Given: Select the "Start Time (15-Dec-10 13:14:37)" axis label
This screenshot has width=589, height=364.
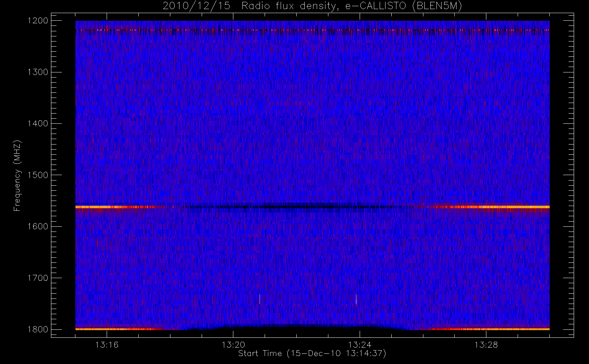Looking at the screenshot, I should click(x=312, y=353).
